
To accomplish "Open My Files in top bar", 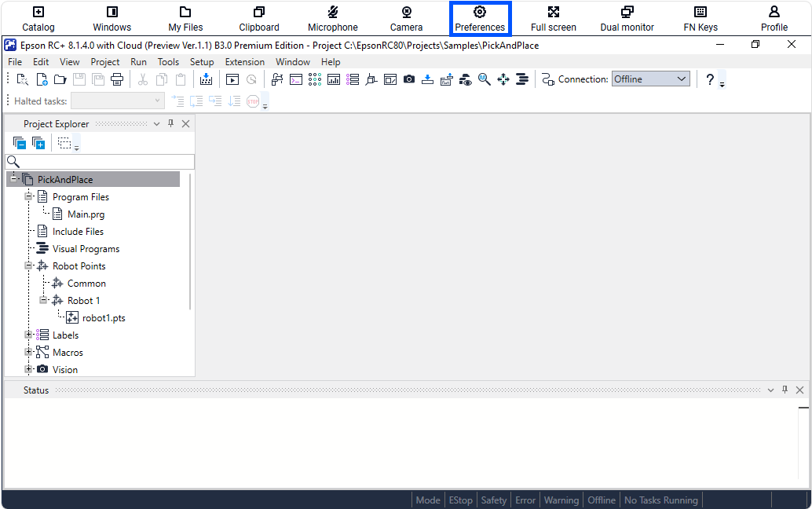I will (x=185, y=19).
